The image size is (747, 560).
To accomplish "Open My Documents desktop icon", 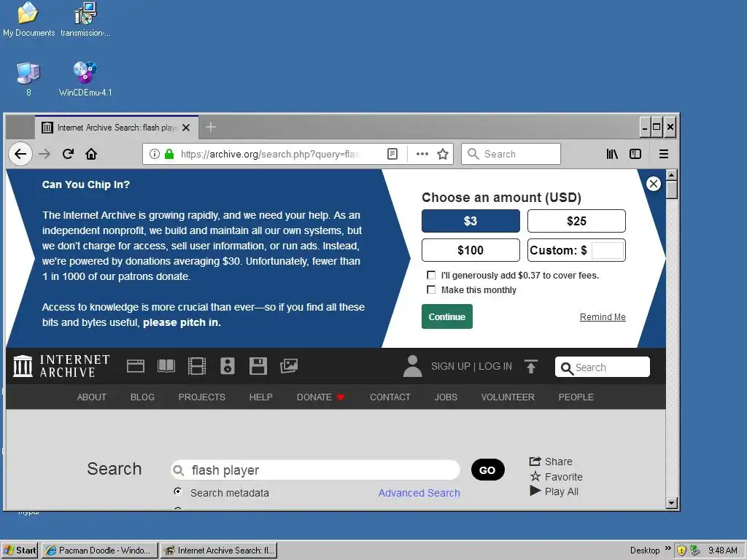I will click(x=28, y=19).
